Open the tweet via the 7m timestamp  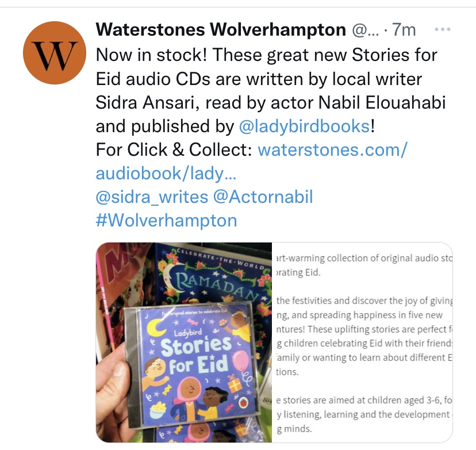point(404,30)
